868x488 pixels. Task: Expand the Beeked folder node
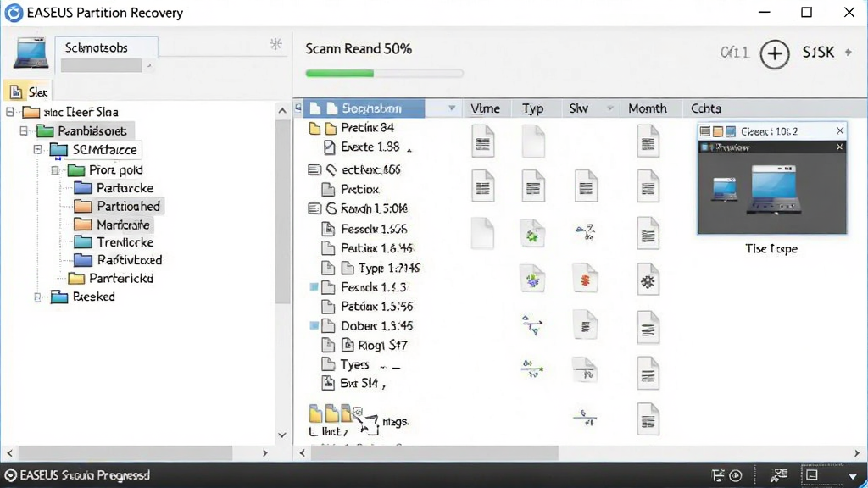click(x=37, y=297)
